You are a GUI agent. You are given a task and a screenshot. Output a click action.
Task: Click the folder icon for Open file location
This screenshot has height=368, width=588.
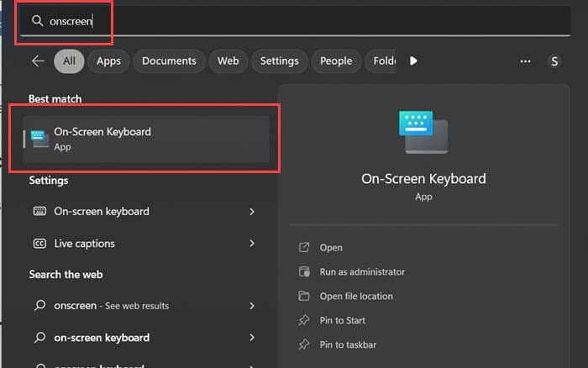(304, 296)
